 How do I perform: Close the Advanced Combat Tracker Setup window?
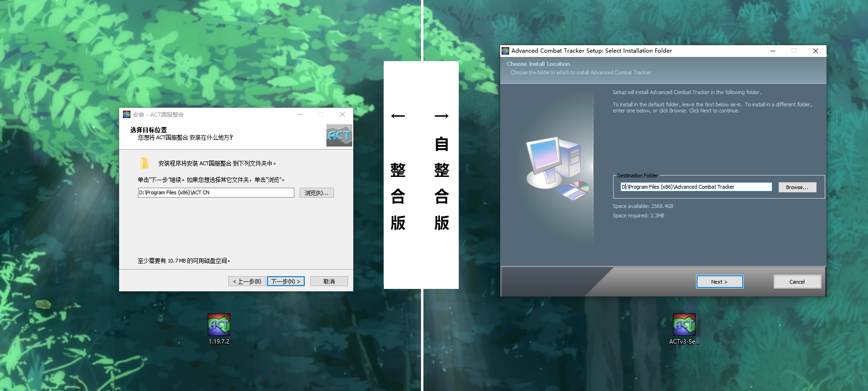[x=816, y=51]
